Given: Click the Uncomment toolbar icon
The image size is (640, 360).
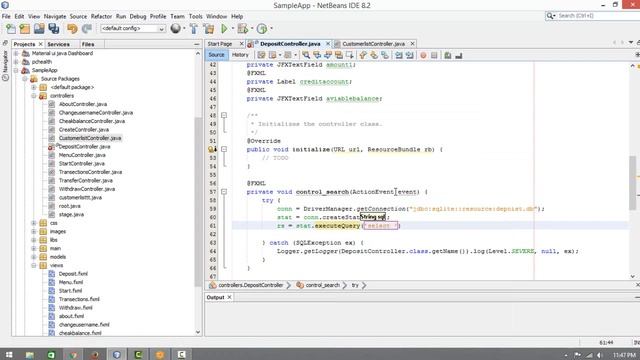Looking at the screenshot, I should 459,55.
